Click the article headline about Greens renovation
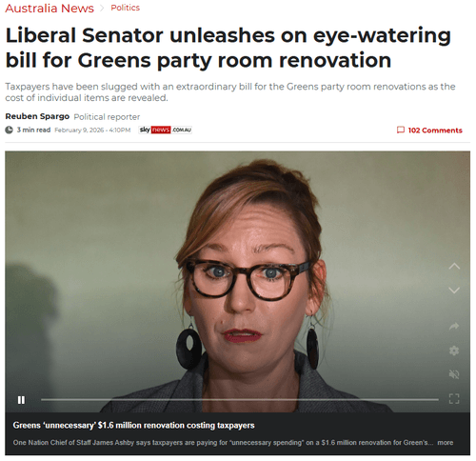This screenshot has width=476, height=461. [228, 48]
